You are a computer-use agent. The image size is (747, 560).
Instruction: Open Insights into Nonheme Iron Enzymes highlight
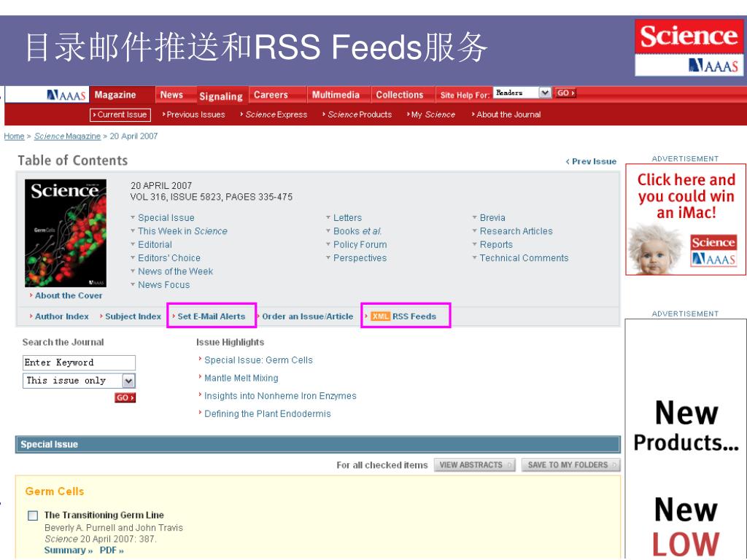coord(280,396)
